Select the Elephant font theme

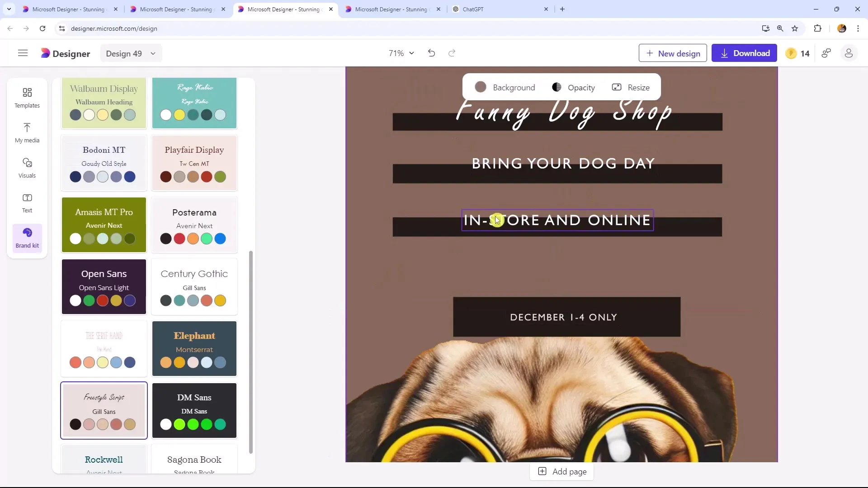(194, 348)
